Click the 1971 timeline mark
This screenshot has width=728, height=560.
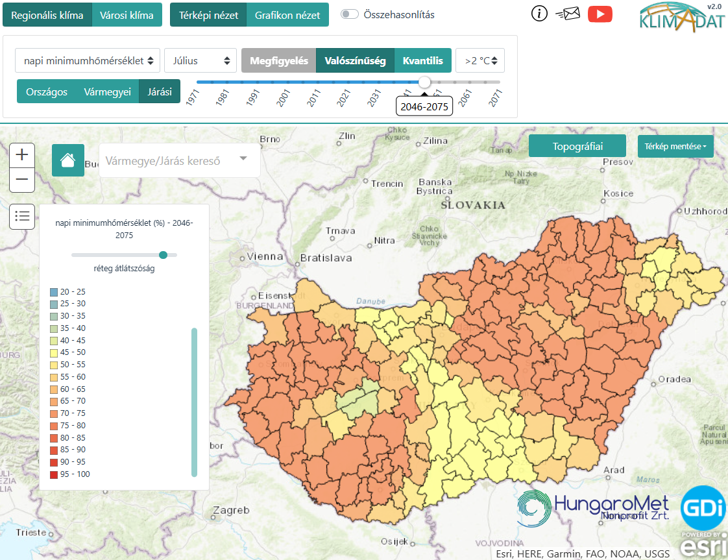pyautogui.click(x=193, y=97)
